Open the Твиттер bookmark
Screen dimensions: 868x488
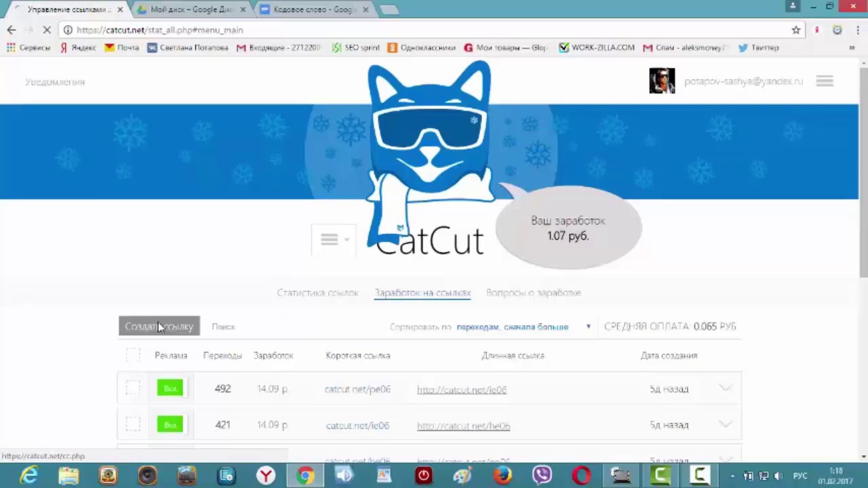(x=758, y=47)
